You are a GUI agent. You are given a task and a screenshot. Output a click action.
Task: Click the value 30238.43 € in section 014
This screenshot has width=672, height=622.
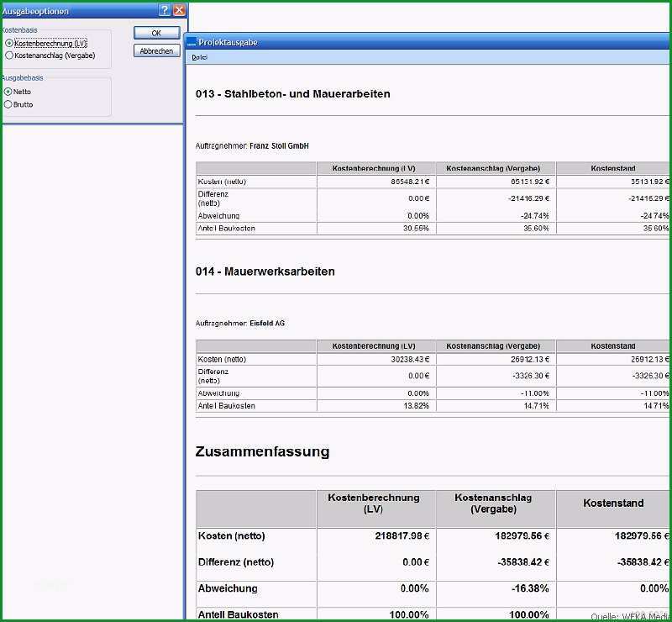pos(410,359)
